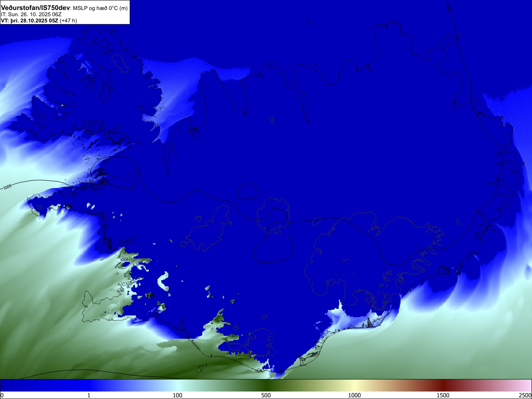Select the 'IT: Sun. 26. 10. 2025 06Z' line
532x399 pixels.
[x=31, y=15]
